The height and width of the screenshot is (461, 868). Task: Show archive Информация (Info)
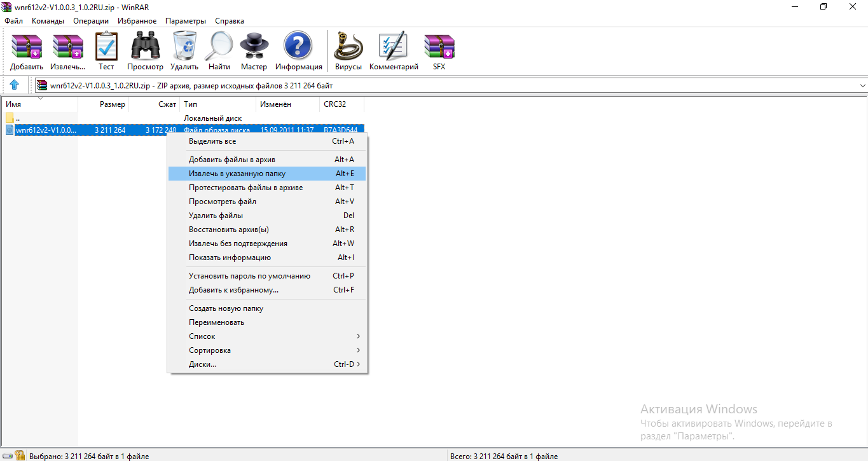[x=298, y=51]
